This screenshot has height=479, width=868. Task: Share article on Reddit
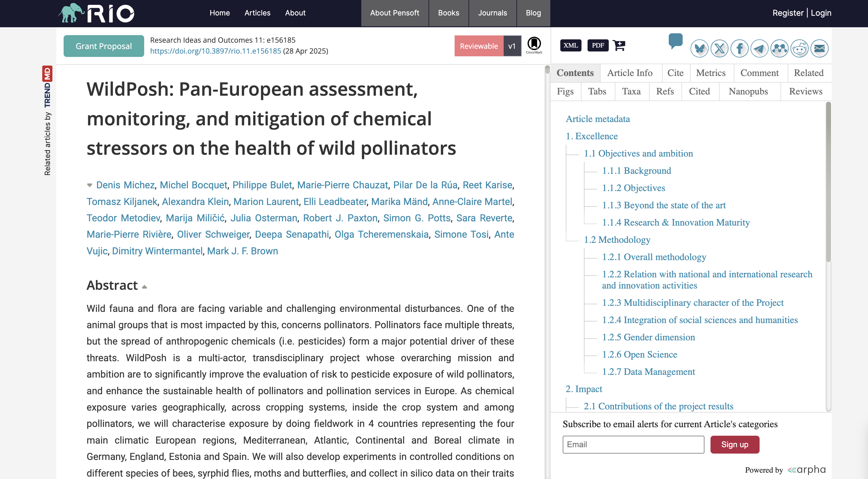point(799,49)
